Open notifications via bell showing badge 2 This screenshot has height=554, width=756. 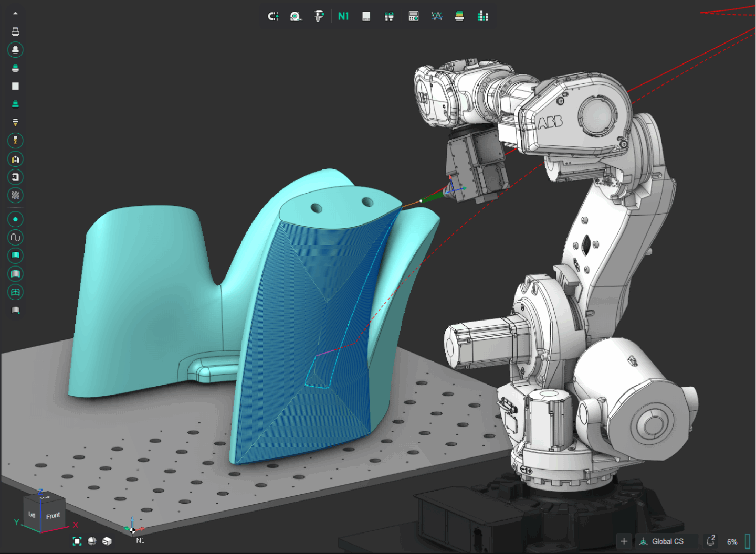click(x=710, y=540)
